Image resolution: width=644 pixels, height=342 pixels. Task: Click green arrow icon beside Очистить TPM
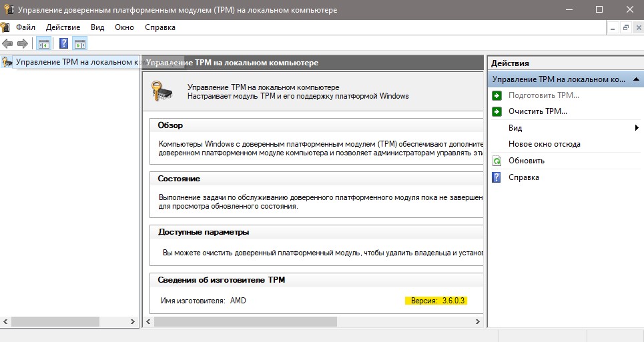pos(497,111)
